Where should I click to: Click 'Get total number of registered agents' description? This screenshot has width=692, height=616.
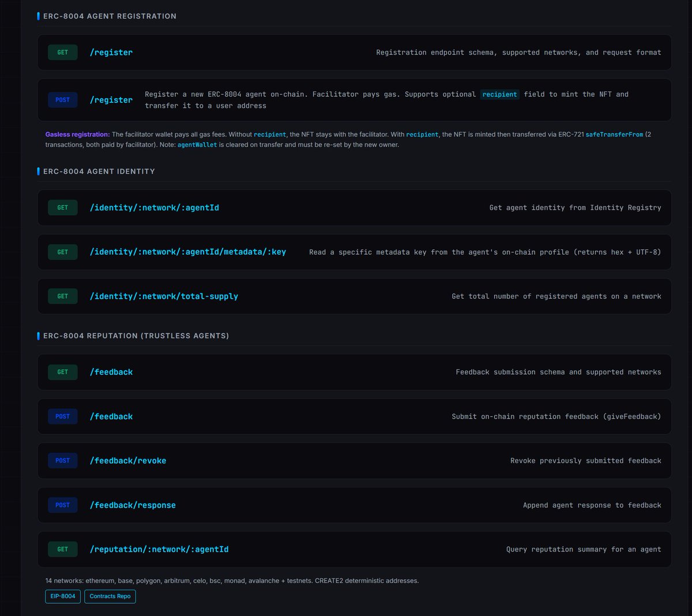(x=556, y=296)
